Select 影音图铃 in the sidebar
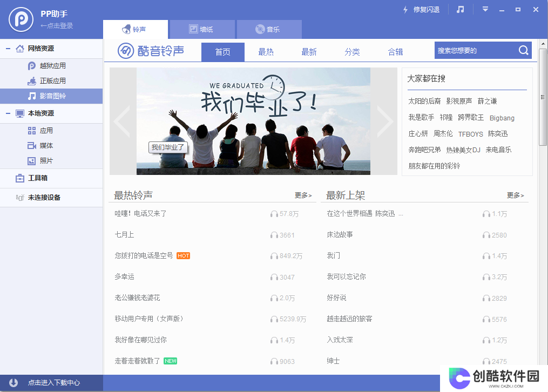548x392 pixels. click(x=51, y=96)
